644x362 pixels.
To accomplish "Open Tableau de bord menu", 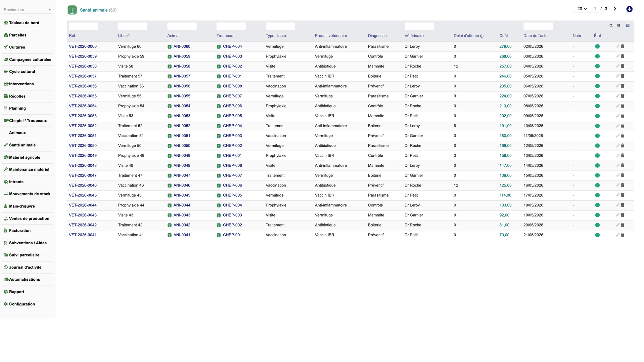I will coord(24,23).
